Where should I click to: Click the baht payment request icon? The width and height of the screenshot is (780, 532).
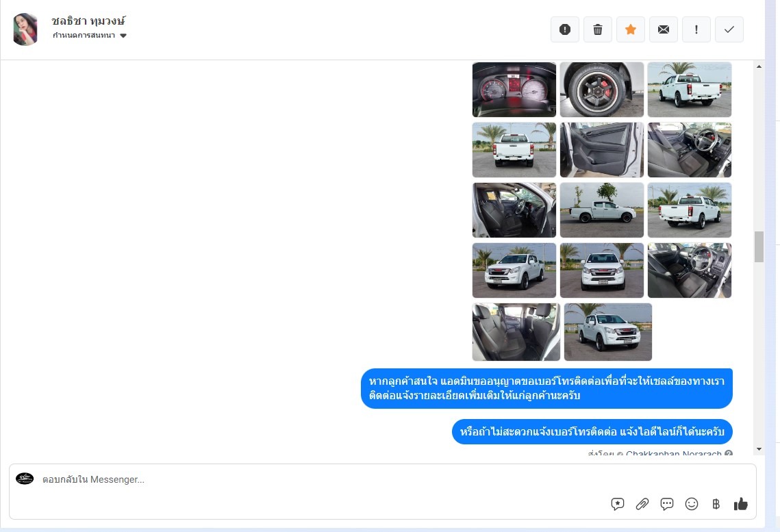[716, 504]
